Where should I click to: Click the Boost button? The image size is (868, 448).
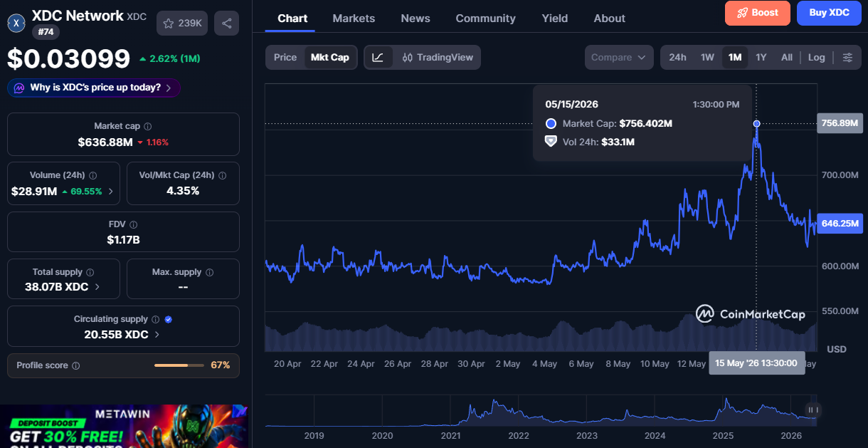758,13
